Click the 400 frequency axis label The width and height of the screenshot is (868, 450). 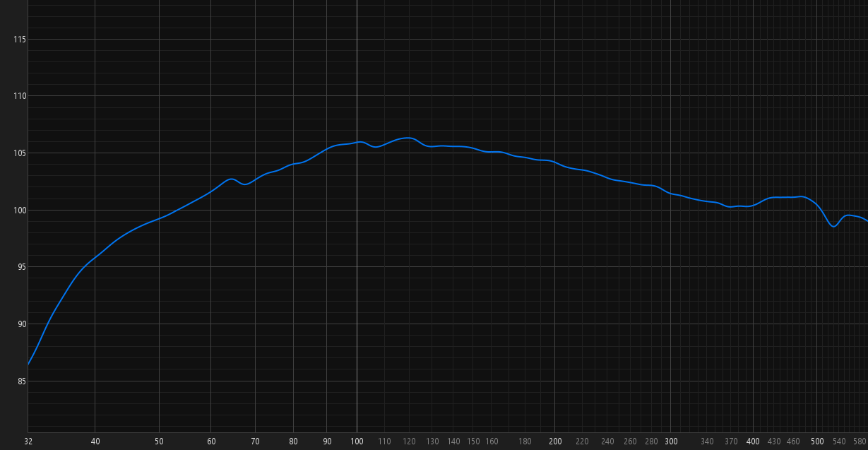coord(754,442)
